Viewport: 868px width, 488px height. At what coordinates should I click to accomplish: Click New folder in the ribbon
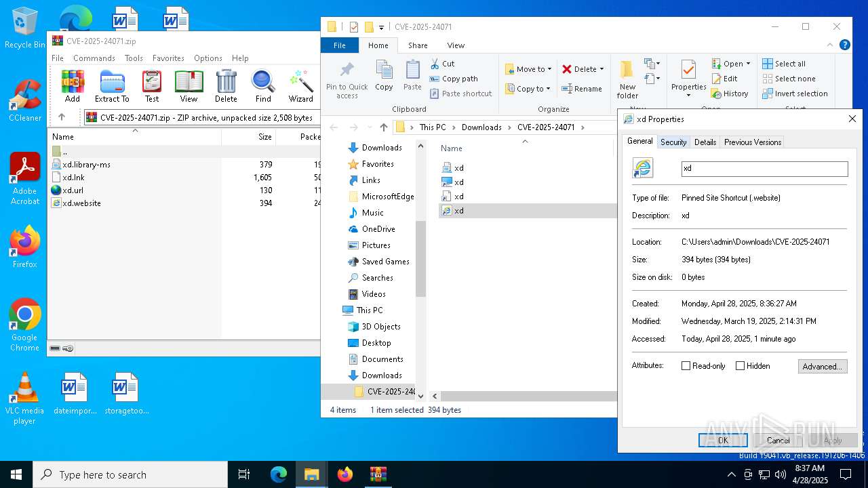click(x=627, y=80)
